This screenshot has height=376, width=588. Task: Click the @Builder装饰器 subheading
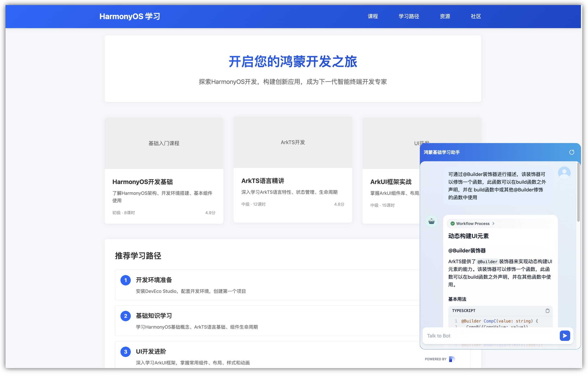pos(467,251)
